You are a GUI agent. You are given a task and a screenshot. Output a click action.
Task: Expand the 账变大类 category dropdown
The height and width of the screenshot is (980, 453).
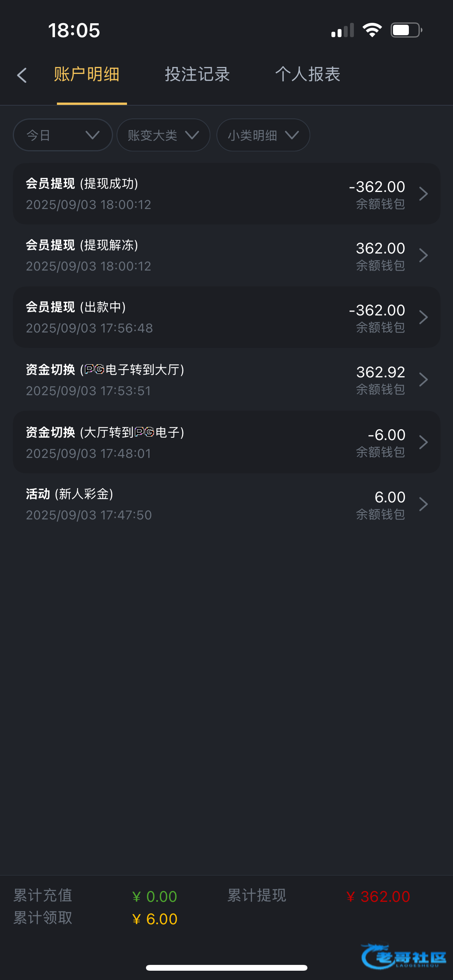[x=163, y=135]
